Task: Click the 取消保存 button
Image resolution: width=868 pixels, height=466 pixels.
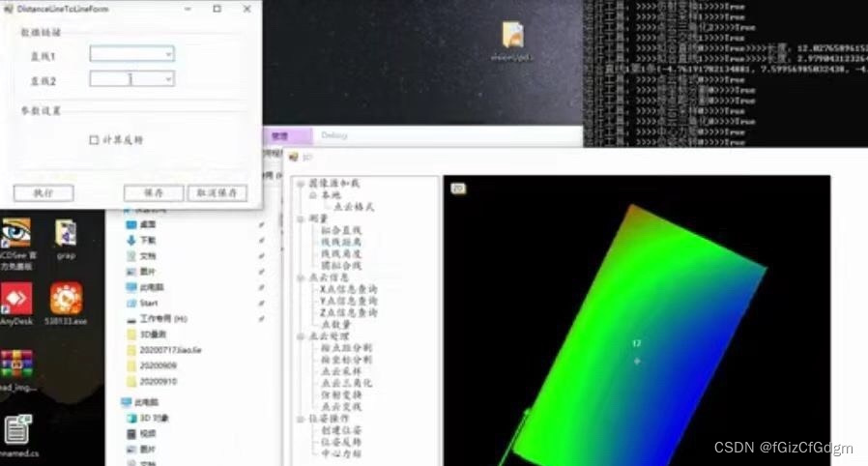Action: [217, 193]
